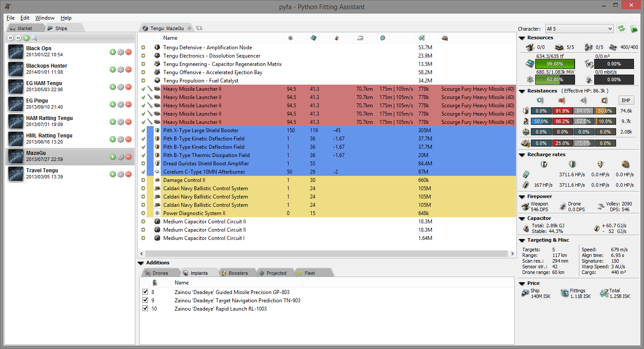
Task: Click the gear icon for HML Ratting Tengu
Action: coord(121,139)
